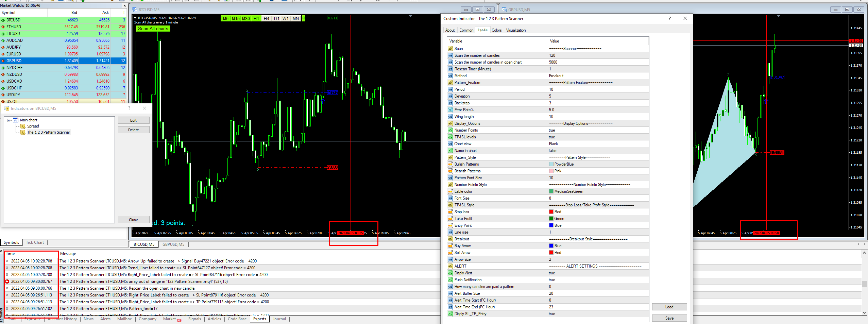Switch to the Colors tab
The height and width of the screenshot is (324, 868).
(497, 30)
